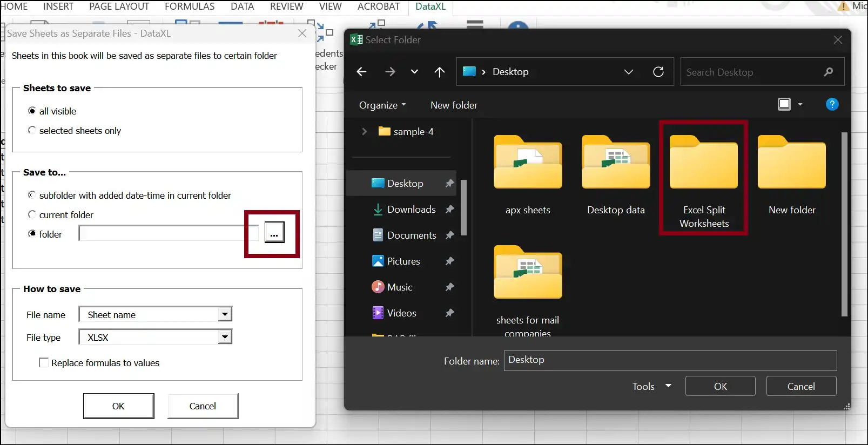Screen dimensions: 868x445
Task: Click navigation pane scrollbar
Action: click(463, 208)
